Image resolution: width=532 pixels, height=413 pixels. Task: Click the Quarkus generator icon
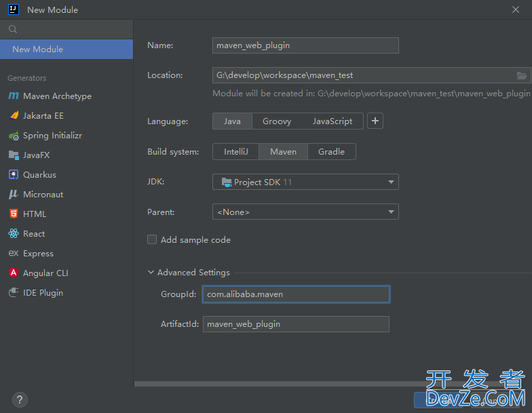point(14,175)
